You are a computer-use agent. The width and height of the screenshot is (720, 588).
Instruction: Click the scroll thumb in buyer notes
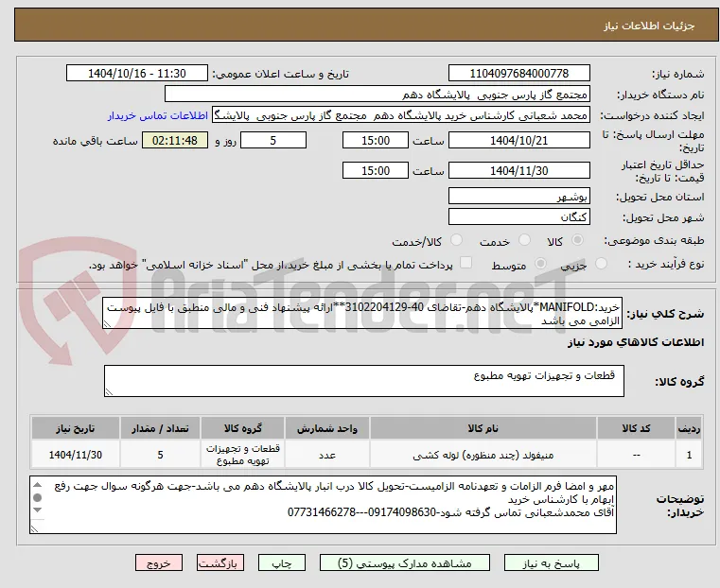pyautogui.click(x=38, y=497)
